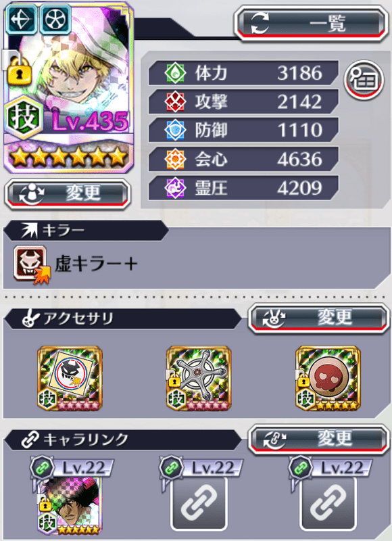Screen dimensions: 392x541
Task: Open the 一覧 list button
Action: coord(311,24)
